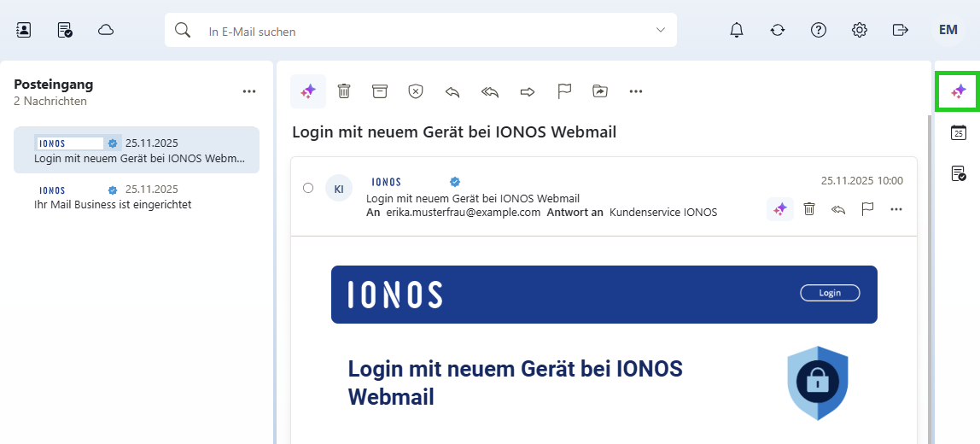Click recipient erika.musterfrau@example.com

click(x=462, y=212)
